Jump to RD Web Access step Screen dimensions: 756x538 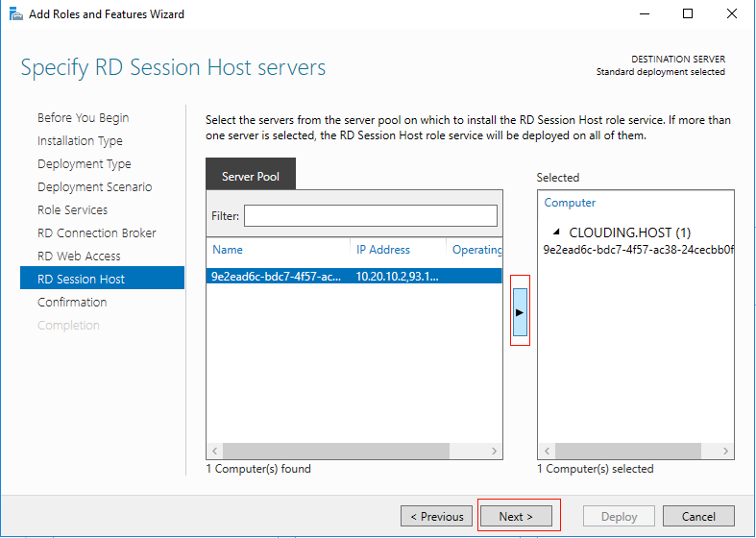(x=79, y=256)
